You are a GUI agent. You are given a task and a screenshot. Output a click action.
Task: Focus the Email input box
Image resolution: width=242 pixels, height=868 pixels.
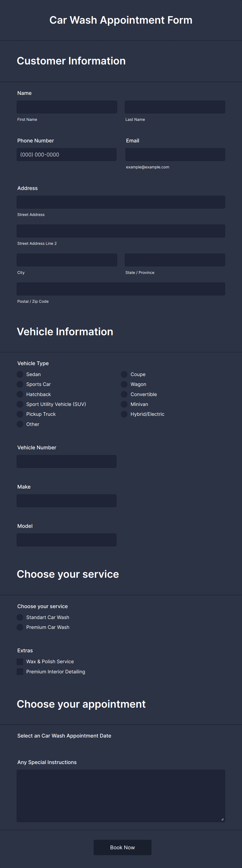[x=175, y=155]
